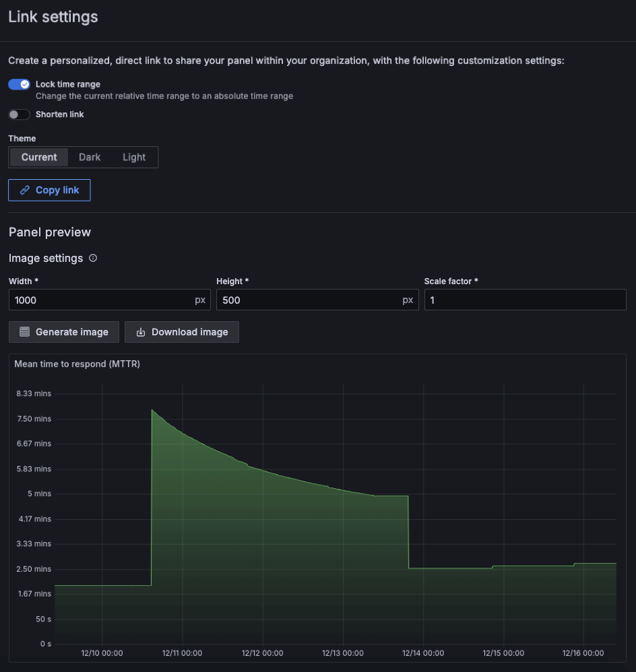Click into the Height input field
Screen dimensions: 636x672
tap(309, 300)
